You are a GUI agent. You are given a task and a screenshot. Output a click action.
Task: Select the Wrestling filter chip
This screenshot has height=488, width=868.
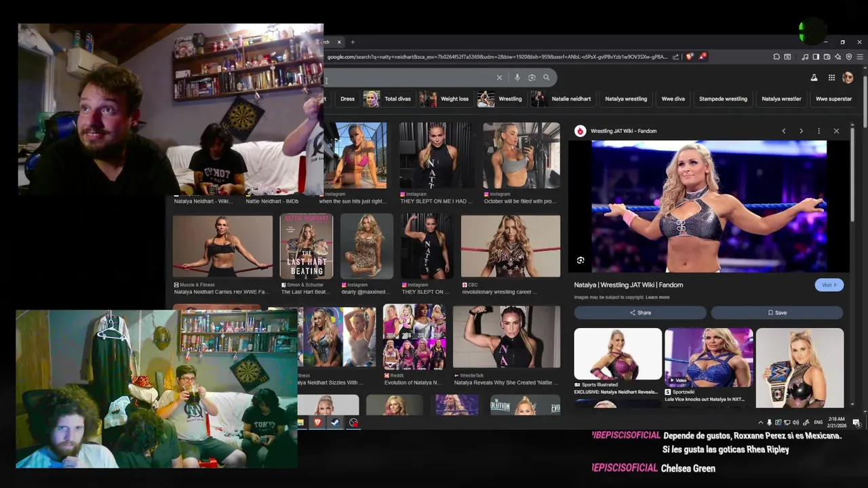pos(500,99)
